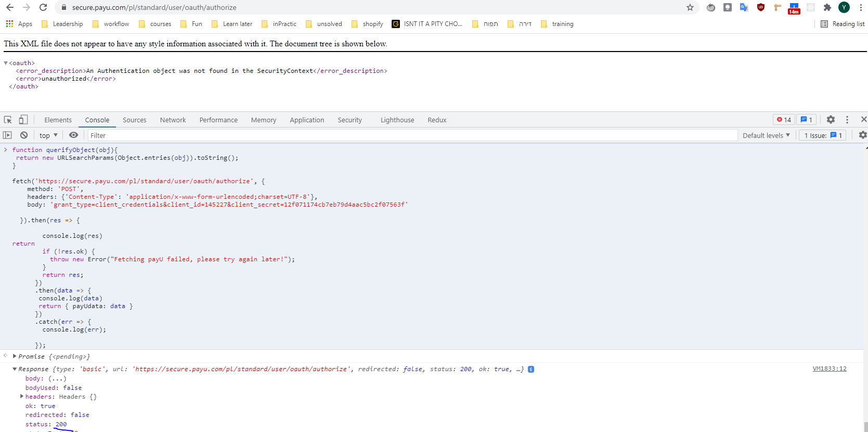Open the Leadership bookmark folder
Image resolution: width=868 pixels, height=432 pixels.
point(62,24)
